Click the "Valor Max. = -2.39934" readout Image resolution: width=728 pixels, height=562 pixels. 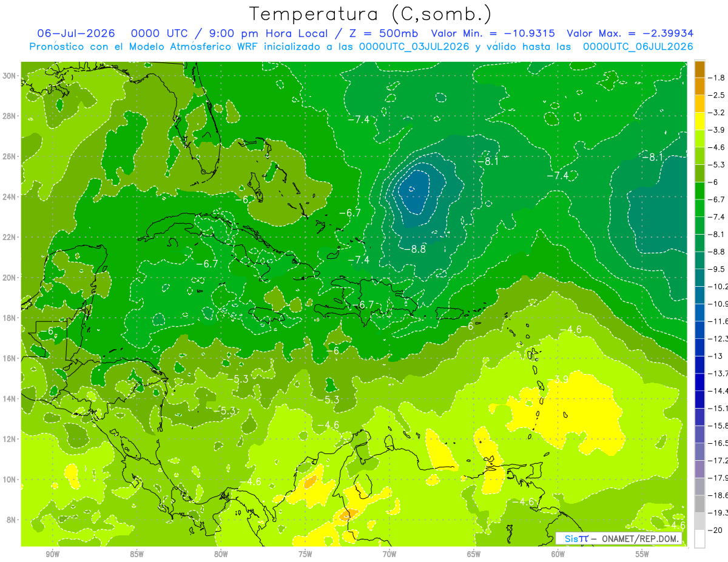pos(630,33)
